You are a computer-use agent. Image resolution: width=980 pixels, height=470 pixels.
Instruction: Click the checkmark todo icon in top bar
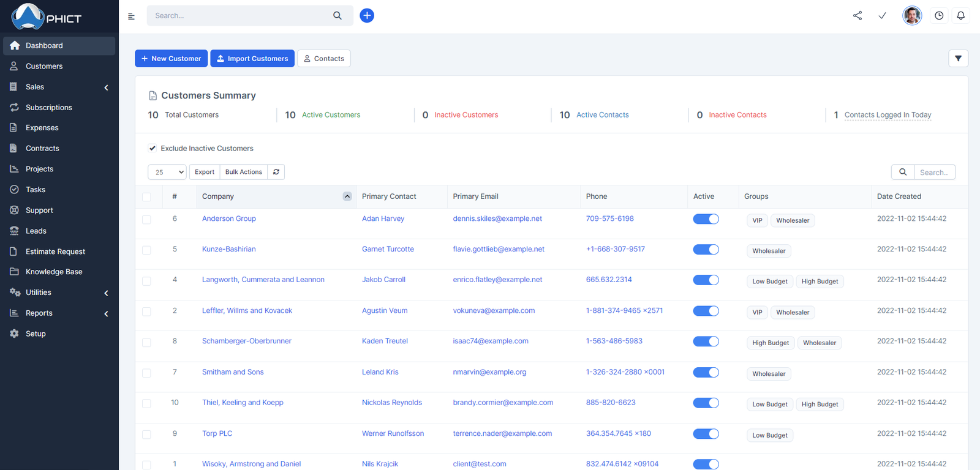click(x=882, y=16)
